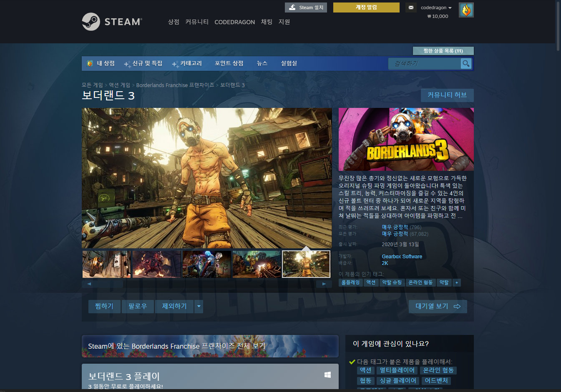Click the plus button to add tags
This screenshot has height=392, width=561.
pos(457,282)
